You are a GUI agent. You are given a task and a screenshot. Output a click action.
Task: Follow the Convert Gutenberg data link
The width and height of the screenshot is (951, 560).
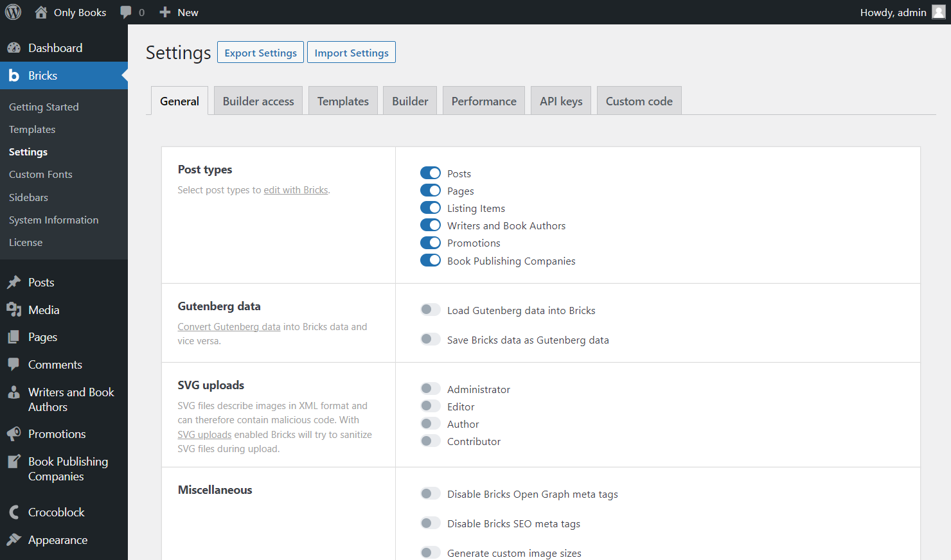(x=229, y=327)
